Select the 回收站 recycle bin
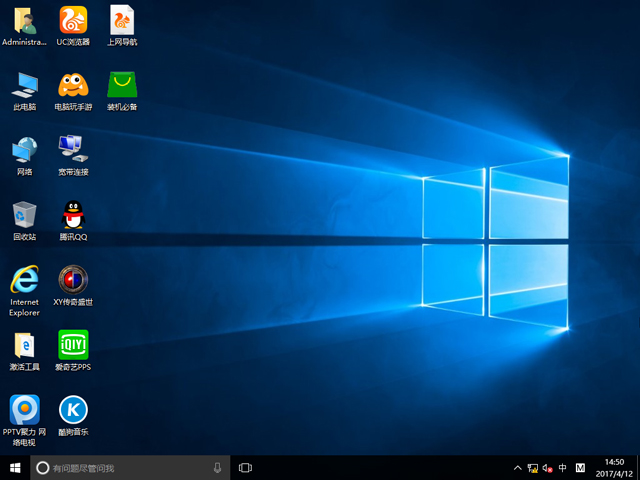The image size is (640, 480). point(24,214)
